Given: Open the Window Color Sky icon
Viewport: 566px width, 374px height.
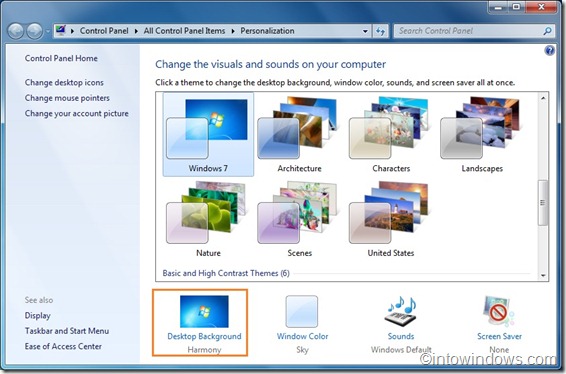Looking at the screenshot, I should [302, 311].
